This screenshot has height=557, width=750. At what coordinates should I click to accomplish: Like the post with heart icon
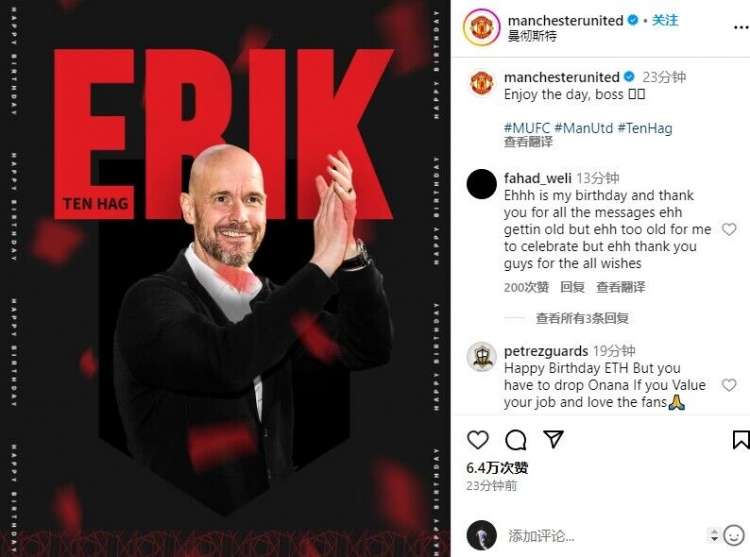click(x=477, y=439)
